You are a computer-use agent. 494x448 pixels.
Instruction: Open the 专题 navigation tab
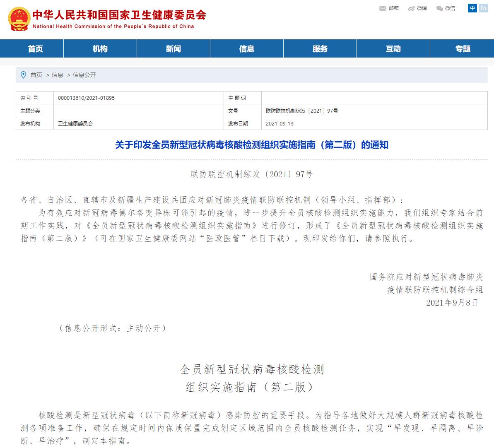click(x=463, y=49)
